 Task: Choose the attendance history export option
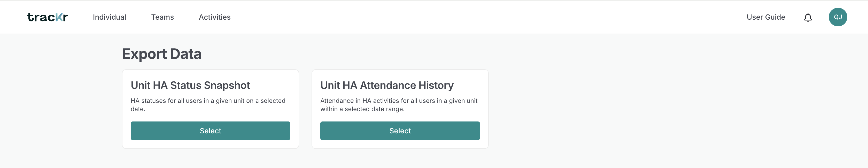[400, 131]
